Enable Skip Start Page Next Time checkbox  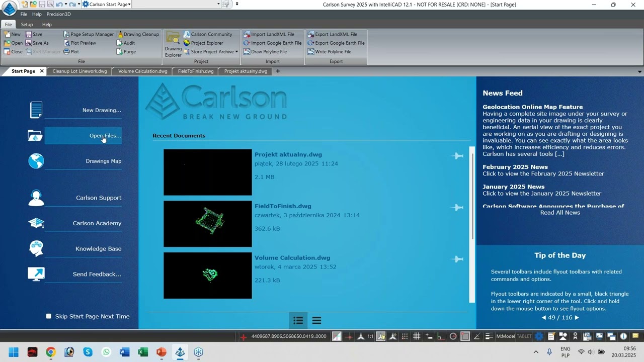(49, 316)
